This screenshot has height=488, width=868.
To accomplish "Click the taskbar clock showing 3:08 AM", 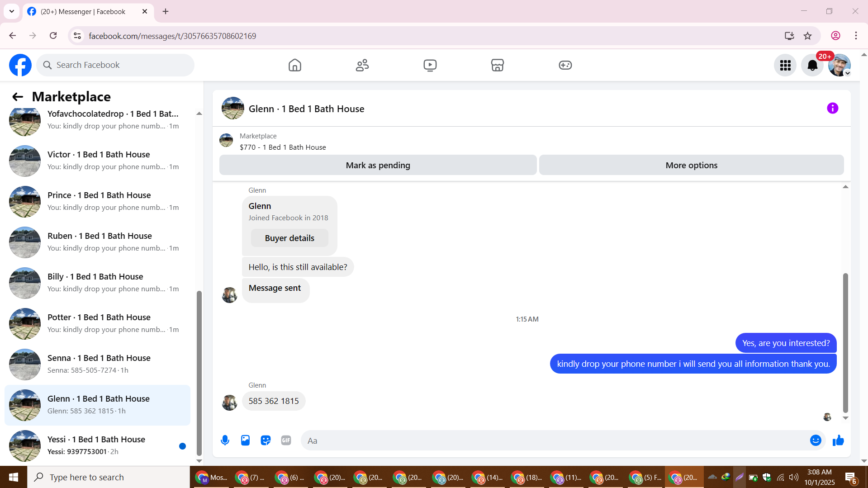I will click(x=819, y=477).
